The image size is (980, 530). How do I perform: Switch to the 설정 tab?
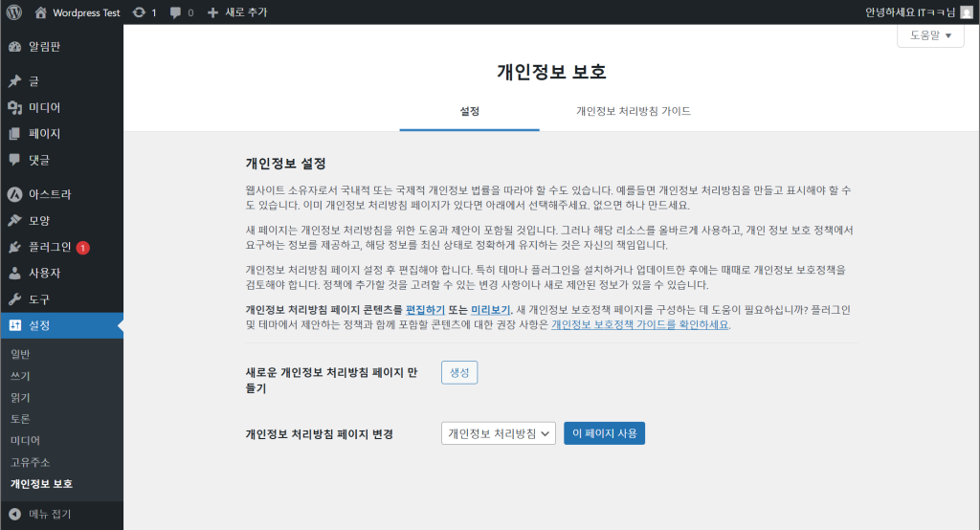469,111
